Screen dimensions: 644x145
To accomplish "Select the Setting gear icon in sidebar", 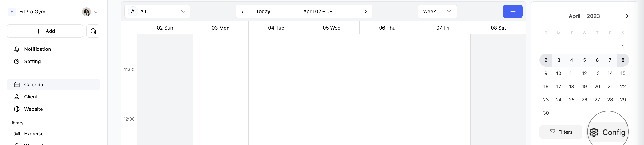I will 16,61.
